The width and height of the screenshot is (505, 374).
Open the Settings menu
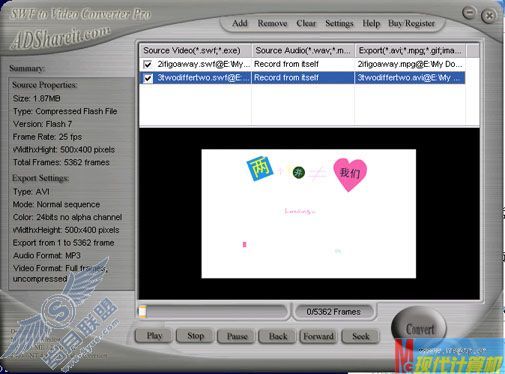tap(339, 23)
